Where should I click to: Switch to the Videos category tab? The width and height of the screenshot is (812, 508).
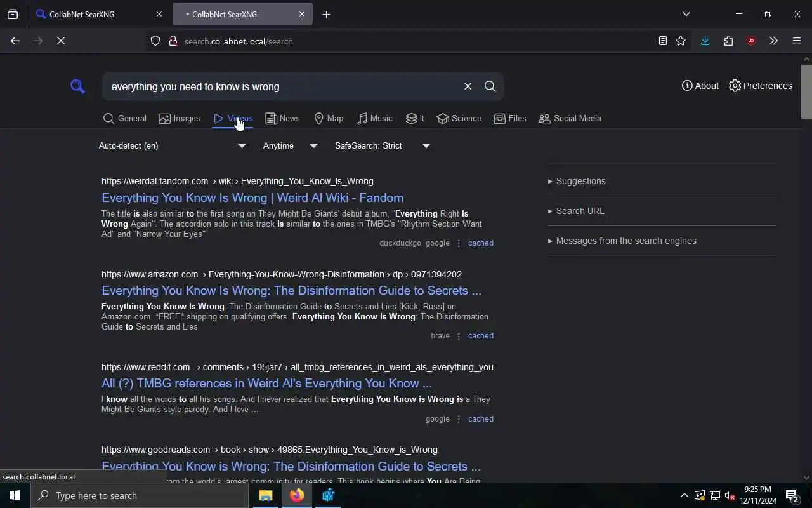pos(233,119)
